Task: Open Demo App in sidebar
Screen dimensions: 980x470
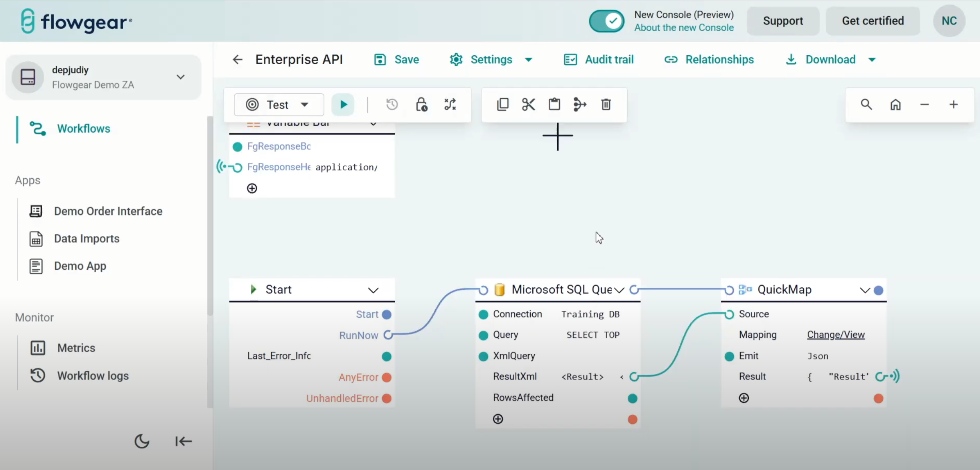Action: (80, 266)
